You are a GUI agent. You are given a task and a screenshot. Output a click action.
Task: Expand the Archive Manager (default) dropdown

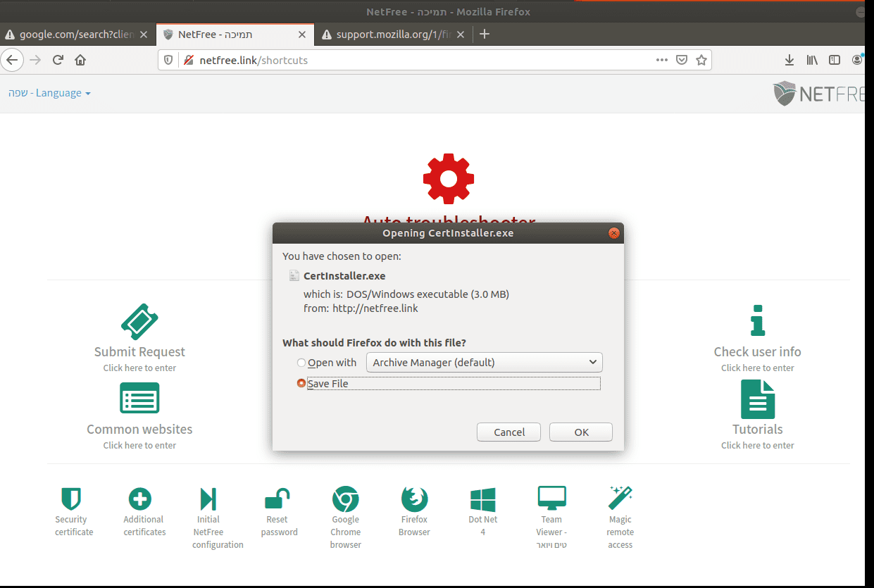pos(485,363)
